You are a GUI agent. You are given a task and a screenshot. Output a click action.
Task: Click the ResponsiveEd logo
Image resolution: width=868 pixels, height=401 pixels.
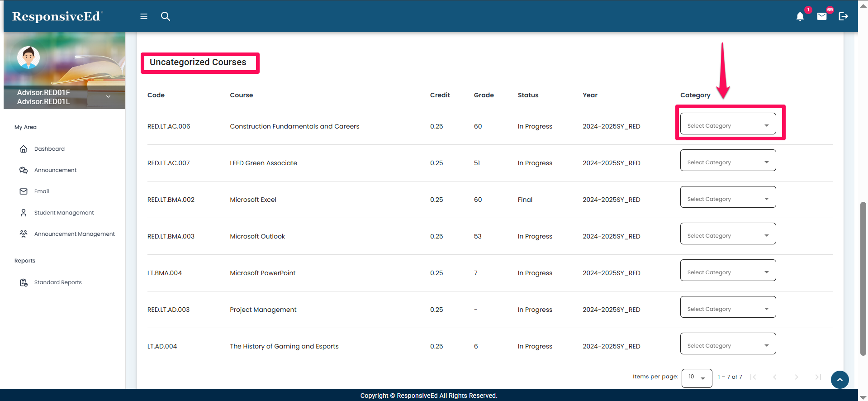[x=57, y=16]
